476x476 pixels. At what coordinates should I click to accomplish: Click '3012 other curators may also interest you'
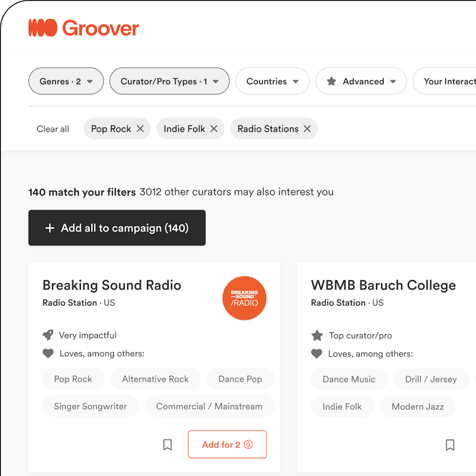coord(237,192)
